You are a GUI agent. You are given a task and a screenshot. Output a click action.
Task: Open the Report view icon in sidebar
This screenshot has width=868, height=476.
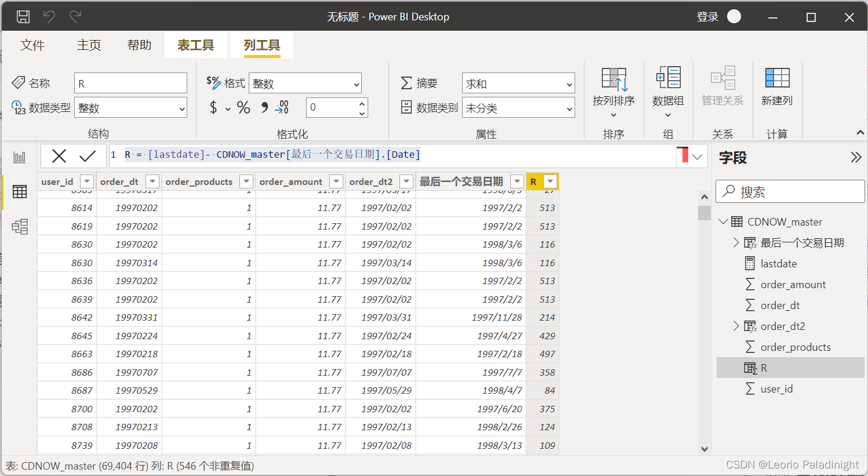[20, 157]
